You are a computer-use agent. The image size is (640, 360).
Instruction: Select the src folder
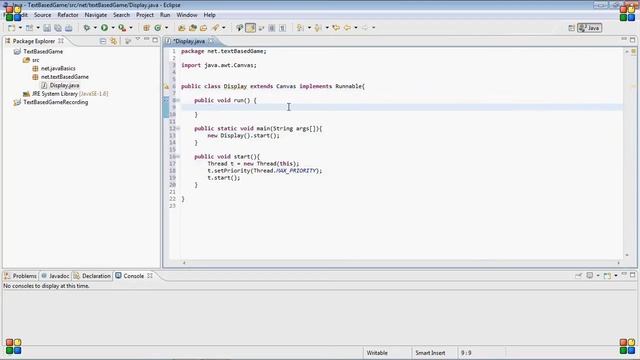pos(36,60)
